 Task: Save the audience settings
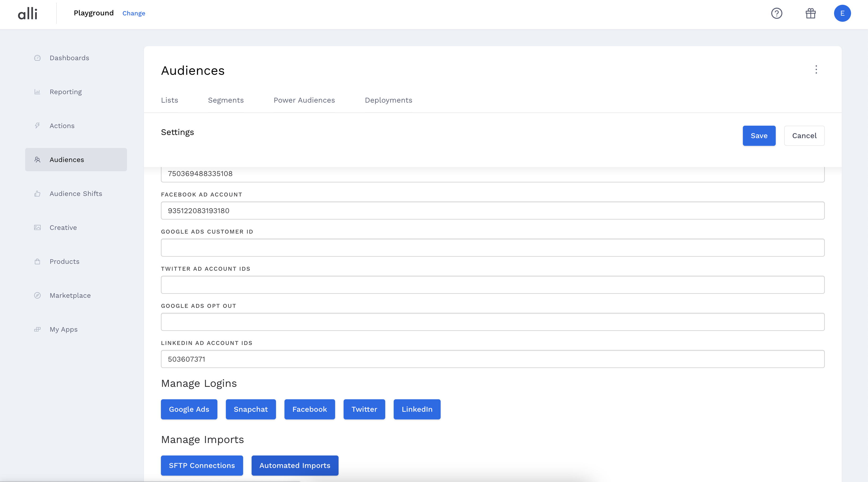pos(759,136)
